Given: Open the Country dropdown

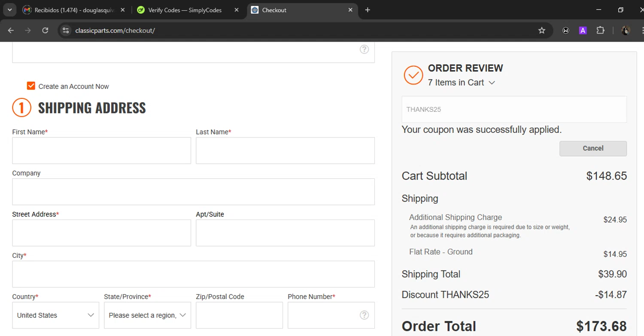Looking at the screenshot, I should 55,315.
